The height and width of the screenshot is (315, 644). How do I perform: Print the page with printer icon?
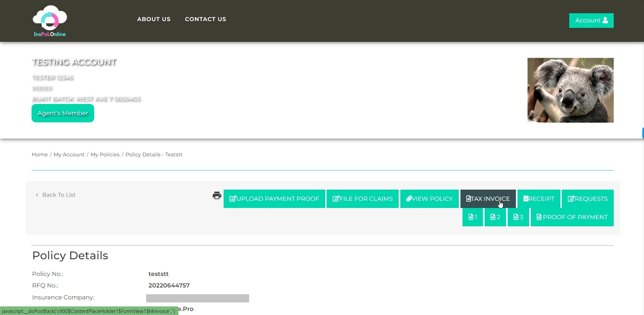(x=217, y=195)
